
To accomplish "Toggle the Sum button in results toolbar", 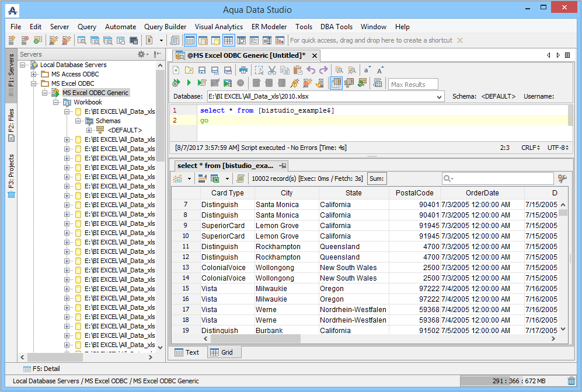I will point(377,178).
